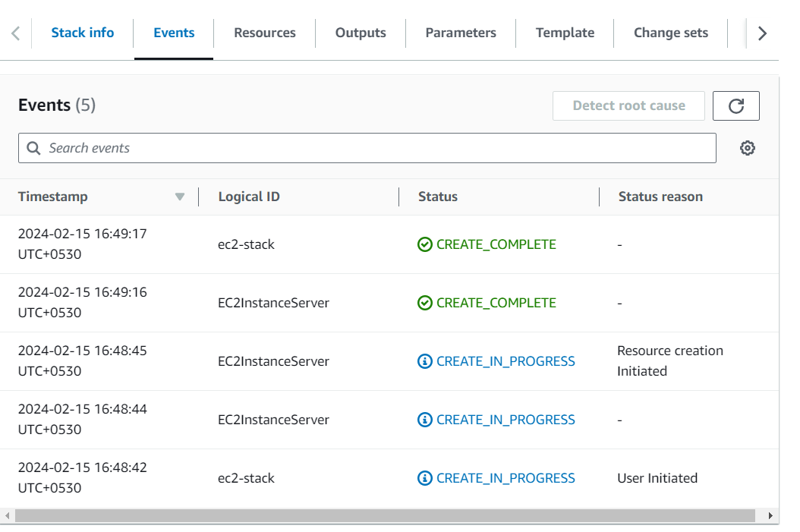Screen dimensions: 800x532
Task: Sort events by Timestamp arrow
Action: point(180,197)
